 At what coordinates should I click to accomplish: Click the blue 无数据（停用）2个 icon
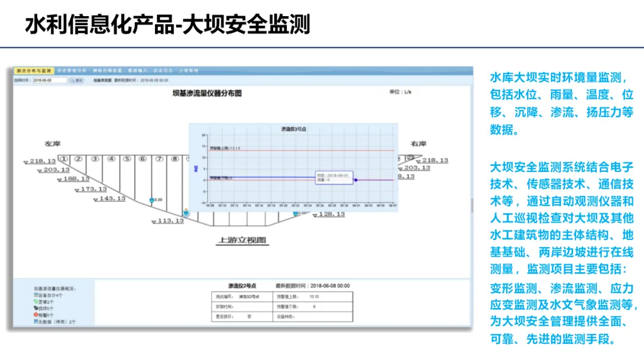click(36, 321)
